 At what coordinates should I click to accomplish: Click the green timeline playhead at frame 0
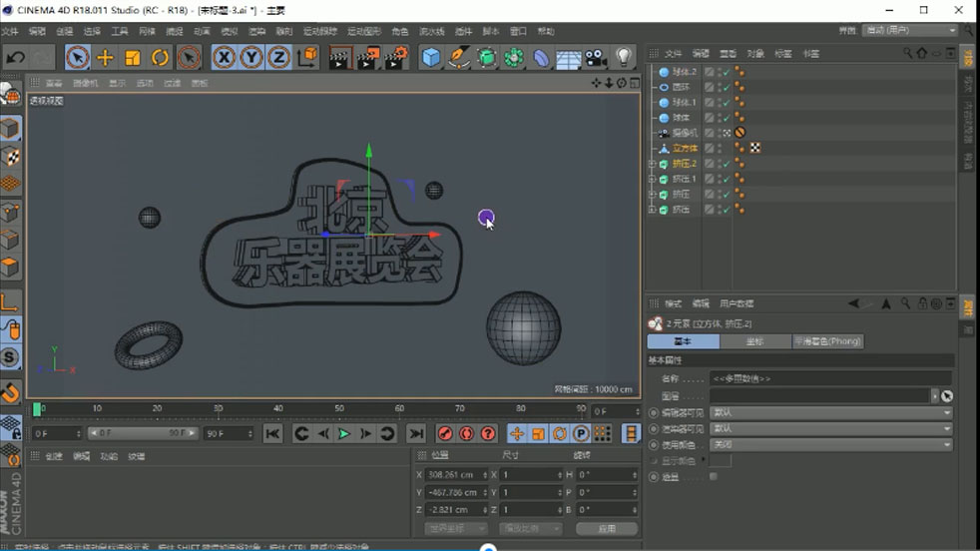37,409
